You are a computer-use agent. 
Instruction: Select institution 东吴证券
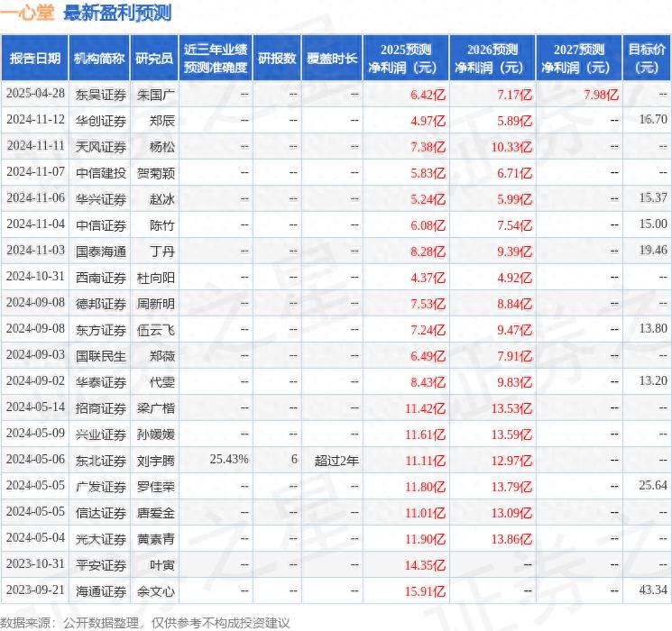pyautogui.click(x=101, y=95)
